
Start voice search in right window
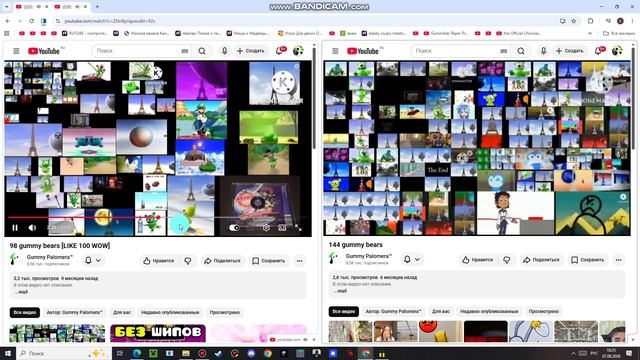(x=543, y=51)
